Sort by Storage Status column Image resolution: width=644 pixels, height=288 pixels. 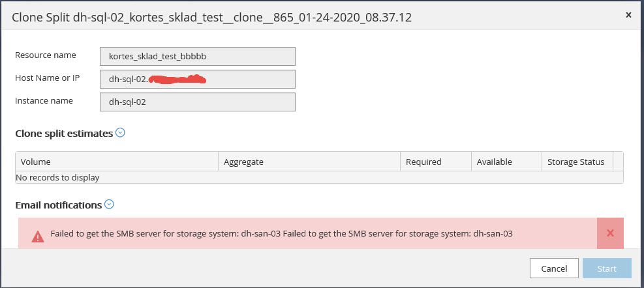(x=576, y=162)
